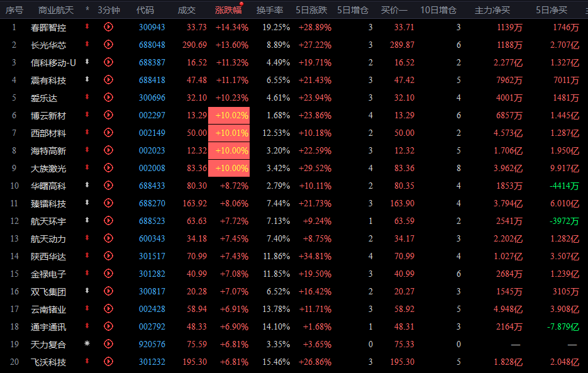The width and height of the screenshot is (588, 373).
Task: Select the 陕西华达 stock row name
Action: click(x=48, y=257)
